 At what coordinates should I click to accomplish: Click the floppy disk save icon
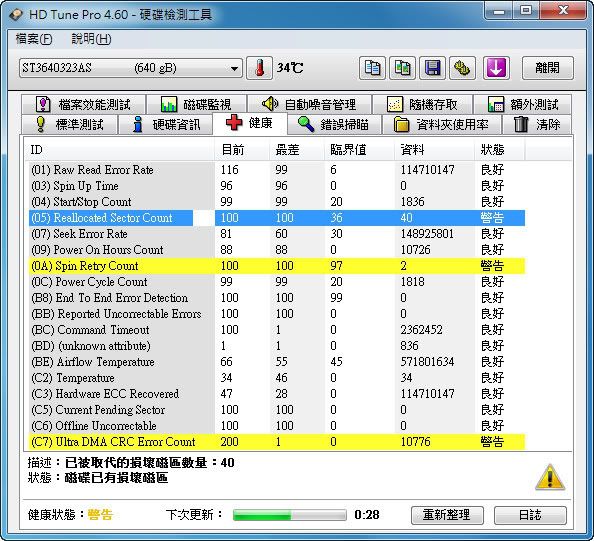433,68
